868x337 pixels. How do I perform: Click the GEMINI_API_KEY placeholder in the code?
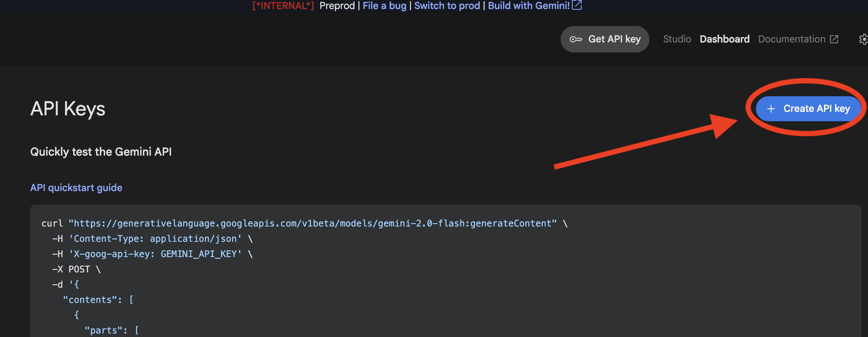click(x=201, y=254)
